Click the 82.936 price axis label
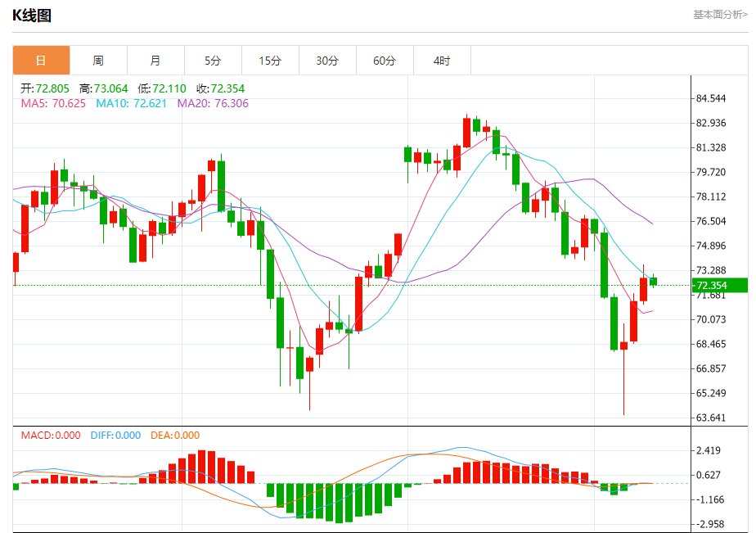 pyautogui.click(x=711, y=123)
